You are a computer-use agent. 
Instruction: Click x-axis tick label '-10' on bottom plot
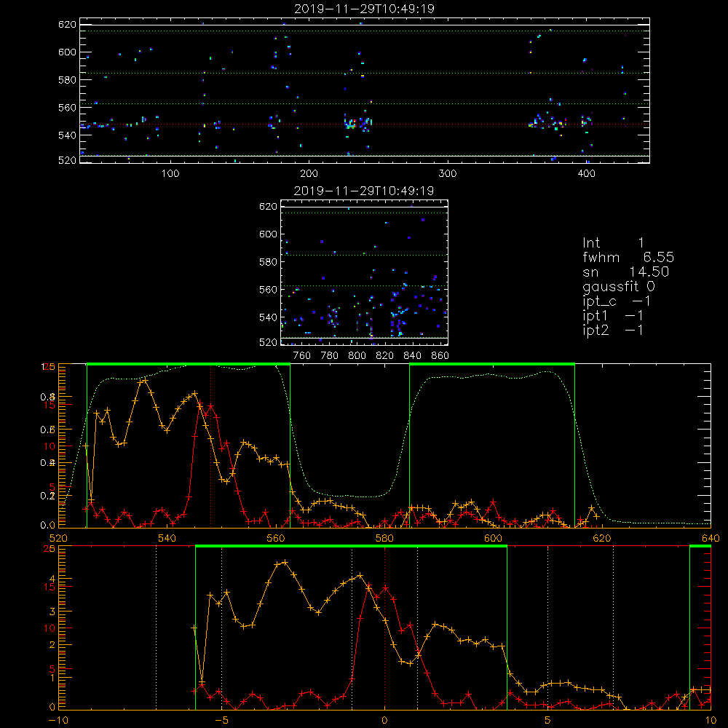tap(58, 720)
